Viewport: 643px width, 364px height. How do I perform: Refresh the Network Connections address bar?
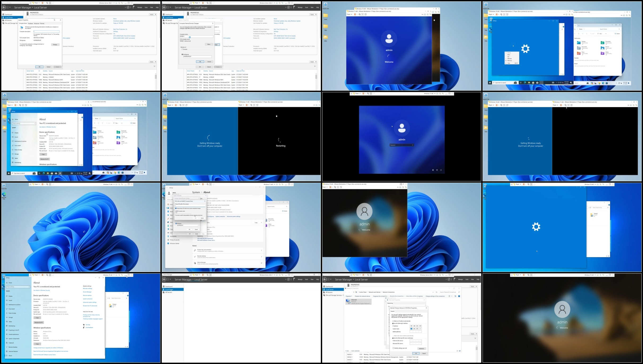pyautogui.click(x=436, y=292)
